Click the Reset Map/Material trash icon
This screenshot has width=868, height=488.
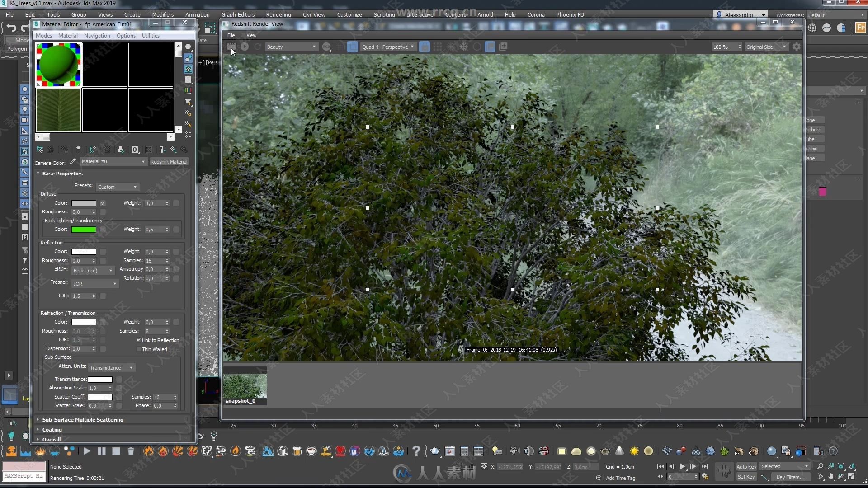tap(78, 150)
